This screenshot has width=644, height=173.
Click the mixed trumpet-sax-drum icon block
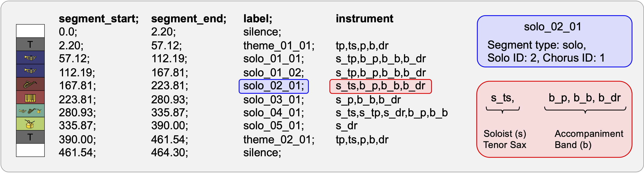(30, 110)
